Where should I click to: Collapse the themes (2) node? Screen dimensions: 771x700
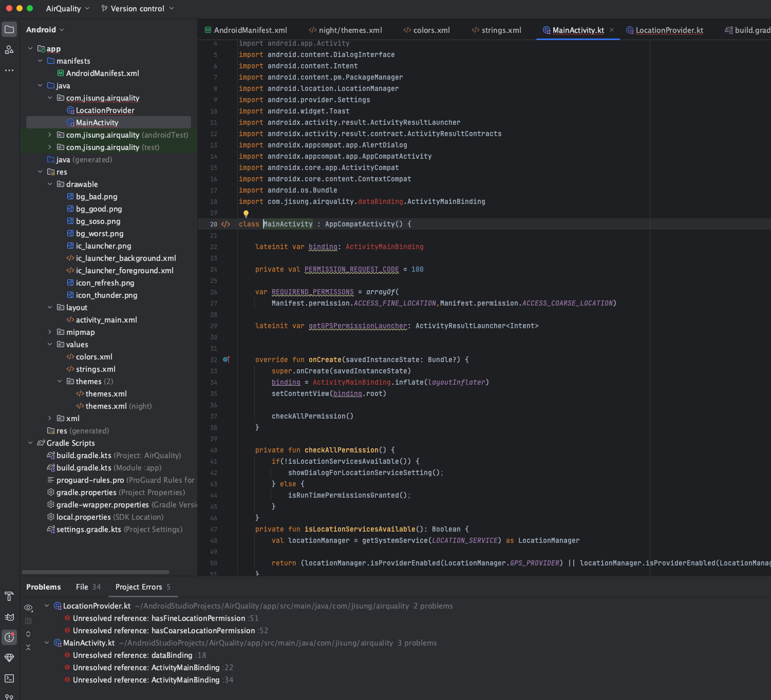[x=60, y=381]
